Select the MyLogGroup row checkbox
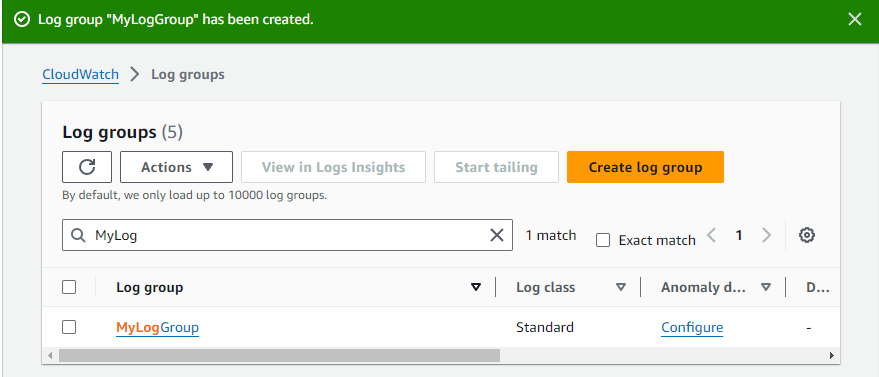879x377 pixels. pos(69,327)
